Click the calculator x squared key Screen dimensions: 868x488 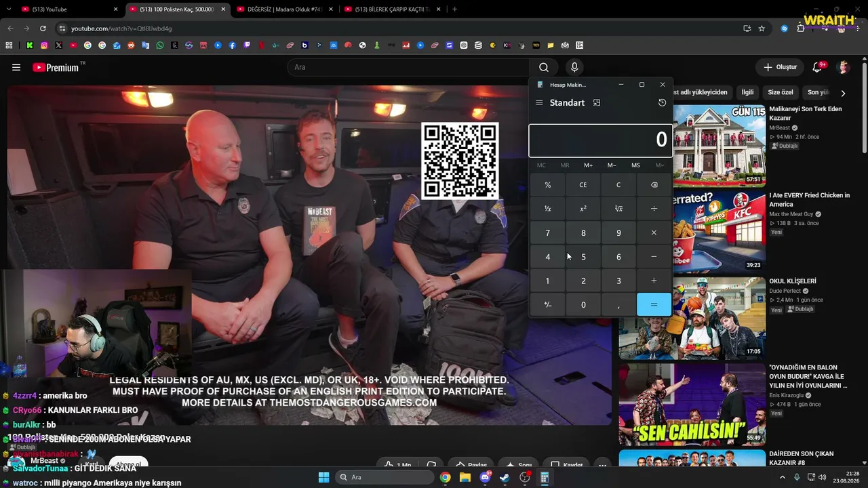coord(583,209)
